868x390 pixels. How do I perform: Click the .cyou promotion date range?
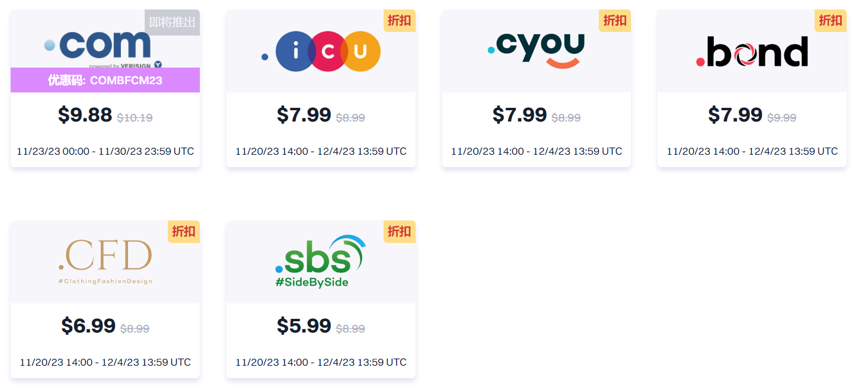click(536, 151)
